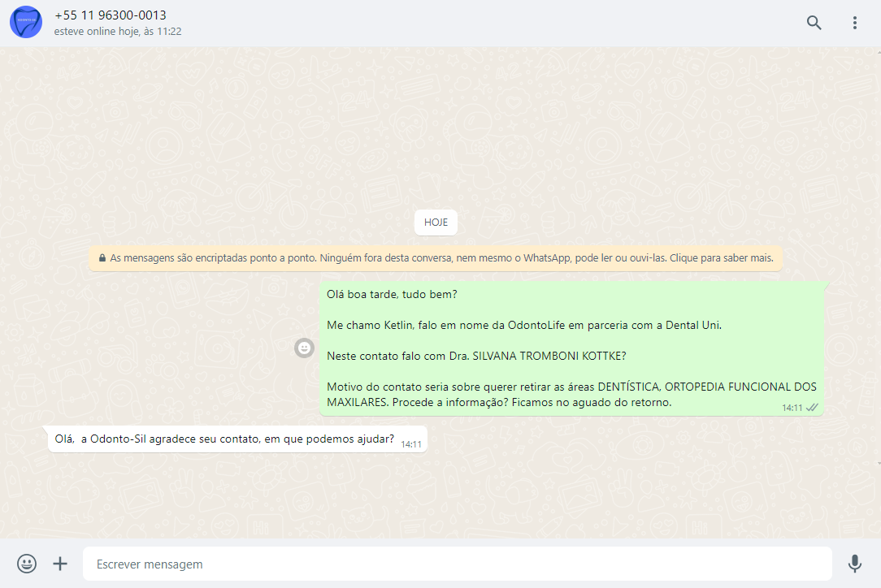Click the double check marks on sent message
The width and height of the screenshot is (881, 588).
(812, 408)
